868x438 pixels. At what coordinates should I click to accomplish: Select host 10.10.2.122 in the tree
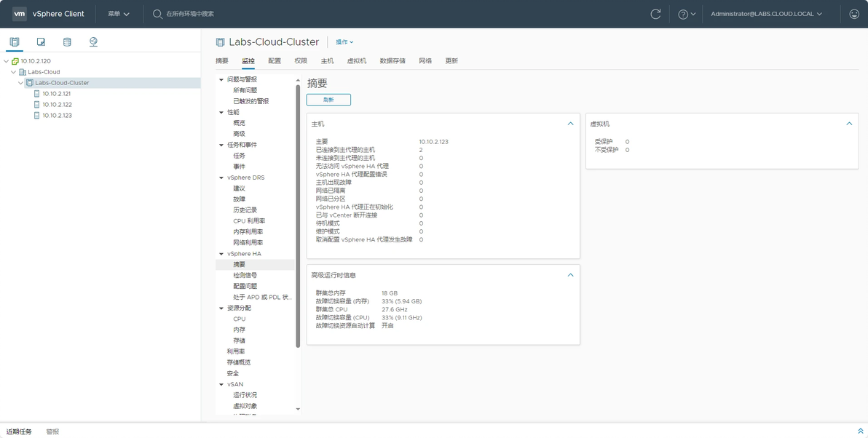tap(57, 105)
